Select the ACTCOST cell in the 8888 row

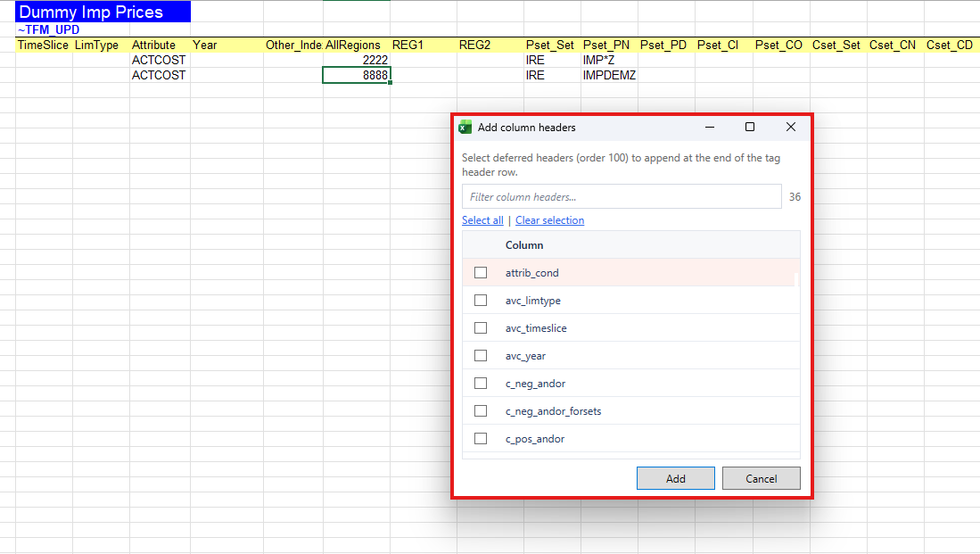point(160,75)
